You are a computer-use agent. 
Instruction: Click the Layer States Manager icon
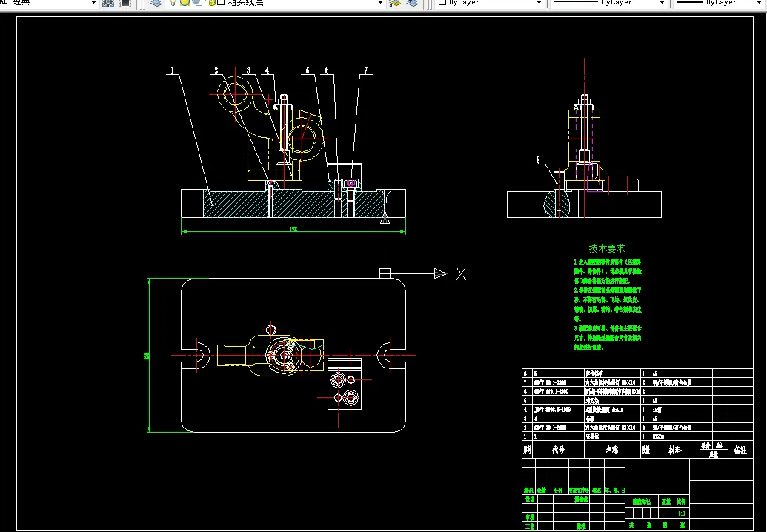[395, 3]
